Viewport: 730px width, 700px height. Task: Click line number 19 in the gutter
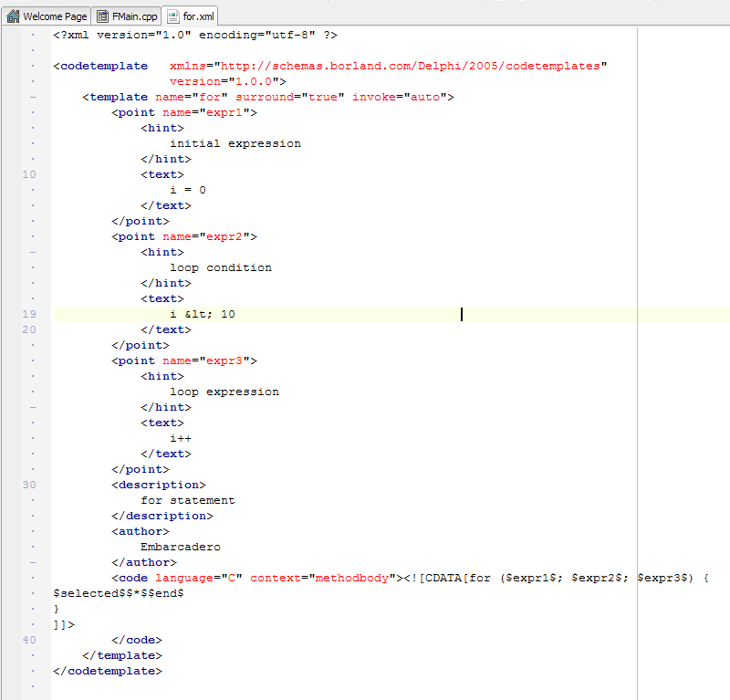pos(29,314)
